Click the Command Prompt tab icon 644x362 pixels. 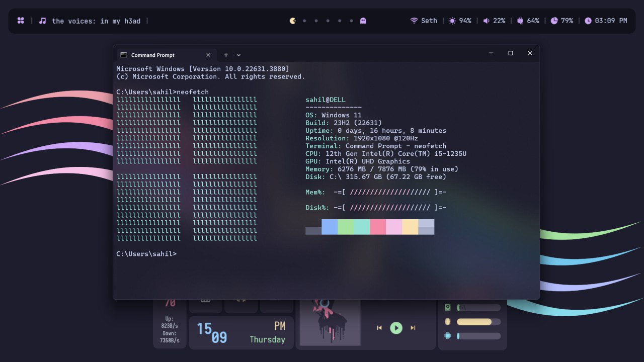(124, 55)
